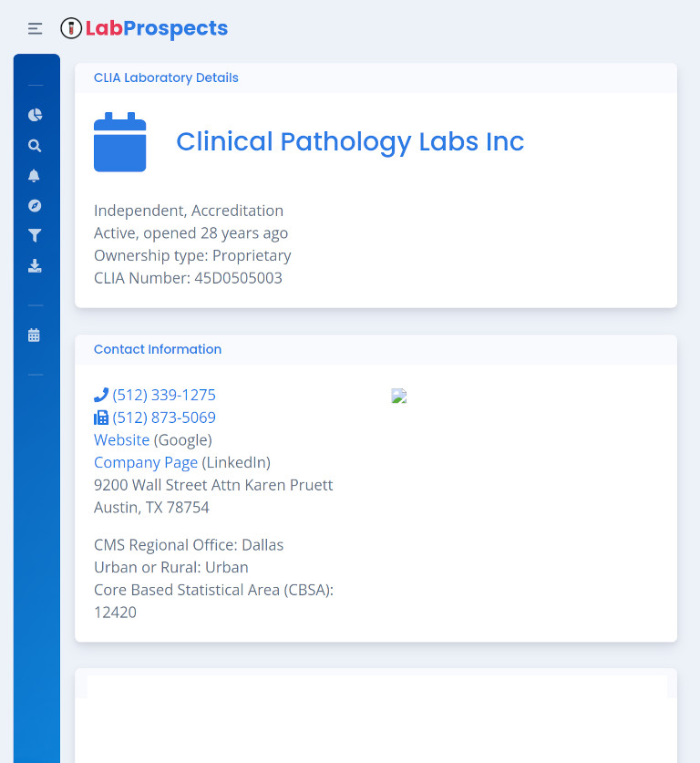The width and height of the screenshot is (700, 763).
Task: Click the broken image placeholder thumbnail
Action: pyautogui.click(x=398, y=396)
